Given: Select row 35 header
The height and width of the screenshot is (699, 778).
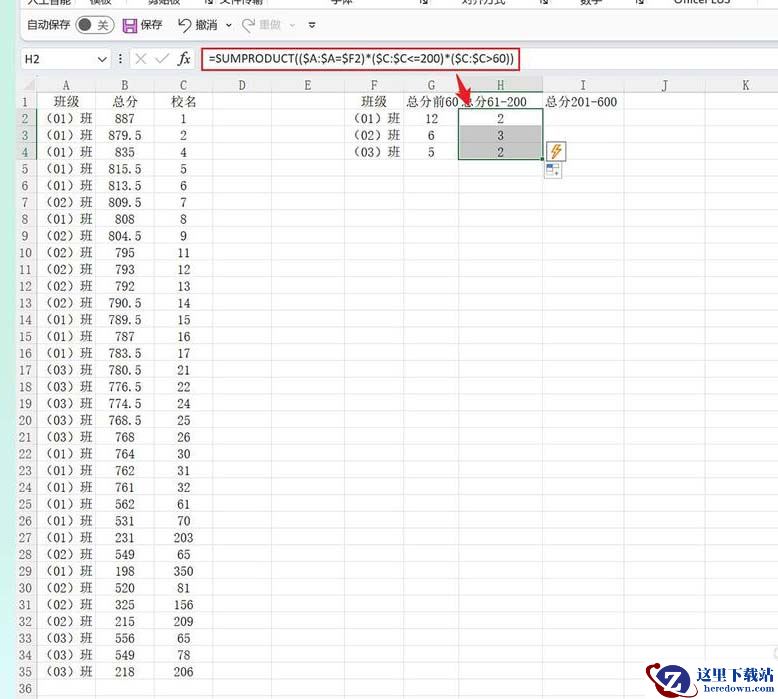Looking at the screenshot, I should click(25, 671).
